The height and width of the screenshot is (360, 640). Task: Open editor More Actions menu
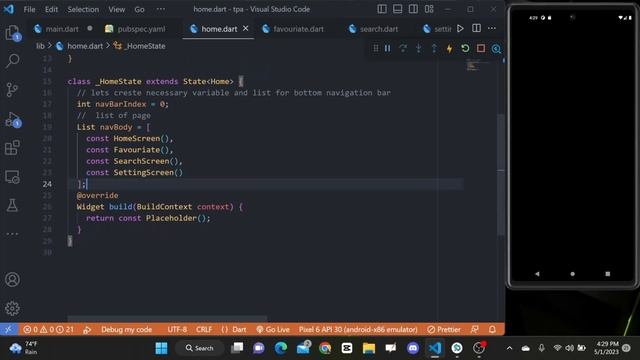(492, 28)
